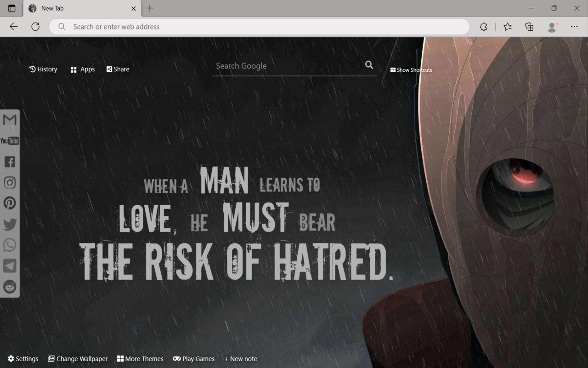Select the New Tab tab
This screenshot has width=588, height=368.
(83, 8)
